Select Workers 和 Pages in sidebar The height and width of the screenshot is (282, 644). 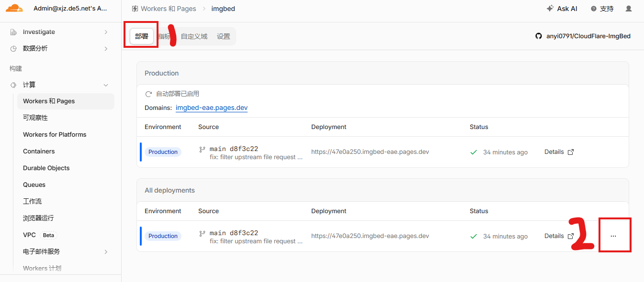[x=66, y=101]
